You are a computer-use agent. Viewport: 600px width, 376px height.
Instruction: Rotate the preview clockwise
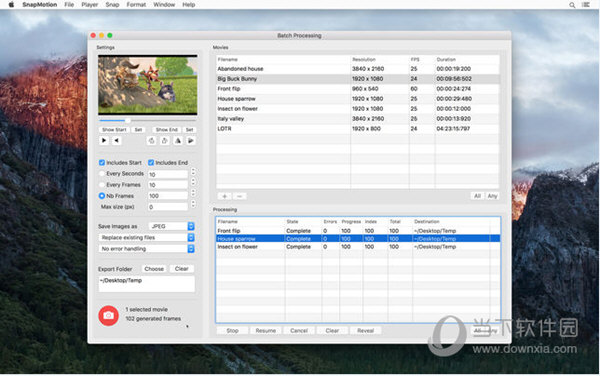165,141
